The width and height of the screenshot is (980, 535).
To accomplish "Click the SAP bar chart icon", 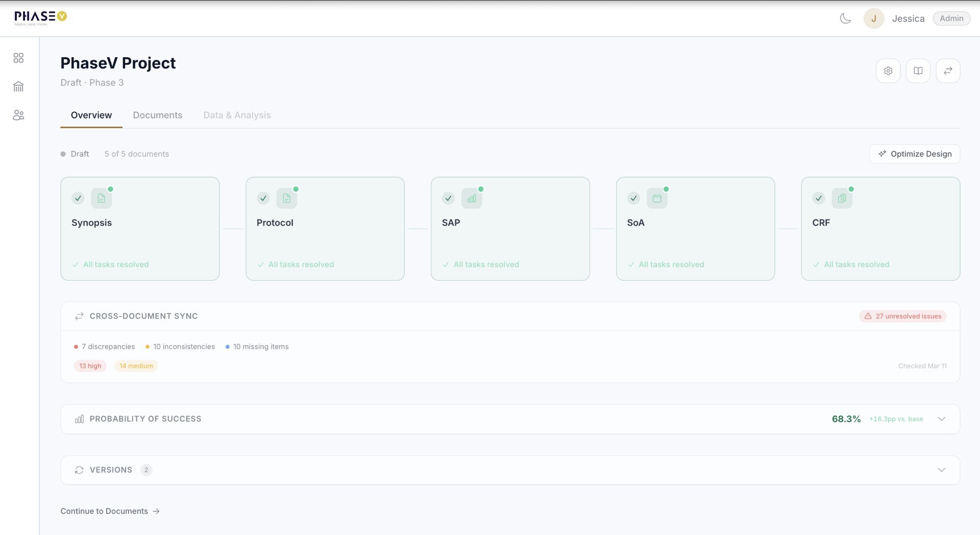I will point(472,199).
